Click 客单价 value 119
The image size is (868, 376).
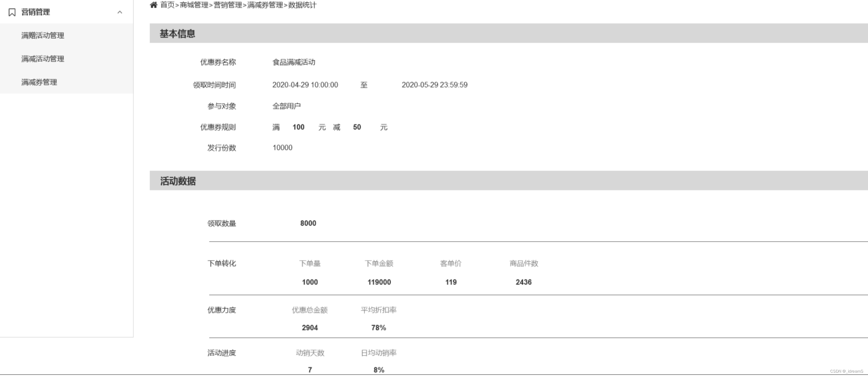451,282
